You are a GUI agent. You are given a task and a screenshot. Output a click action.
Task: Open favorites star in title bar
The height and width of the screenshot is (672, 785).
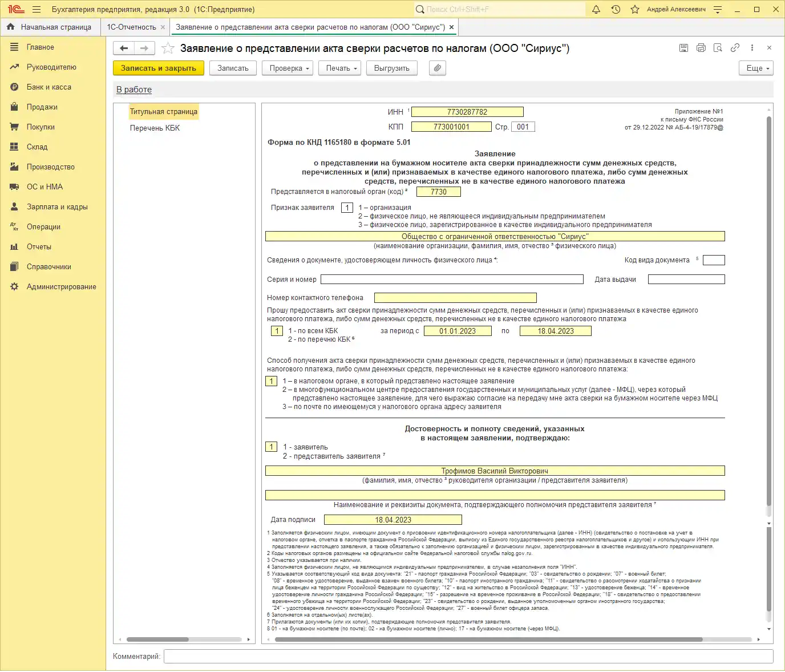[x=635, y=9]
